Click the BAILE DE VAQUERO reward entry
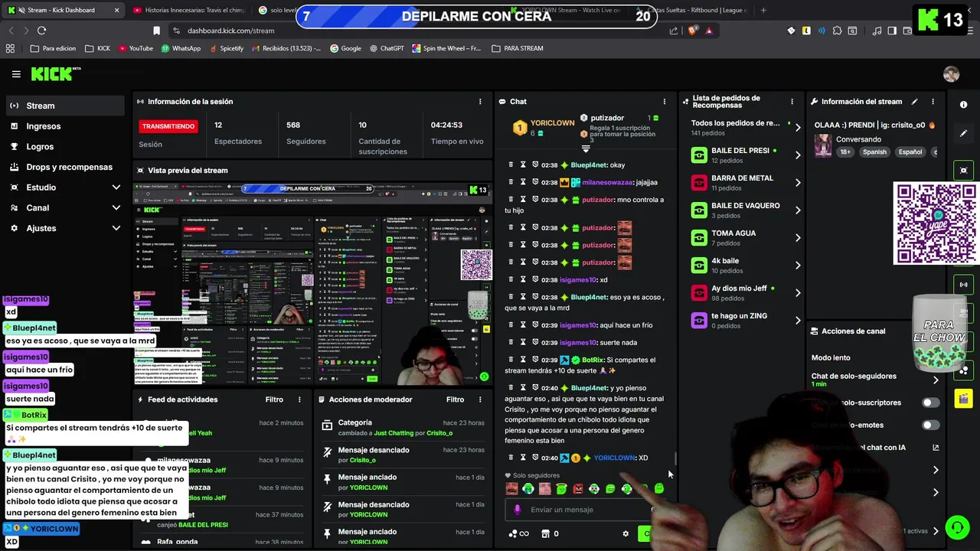This screenshot has height=551, width=980. (746, 210)
